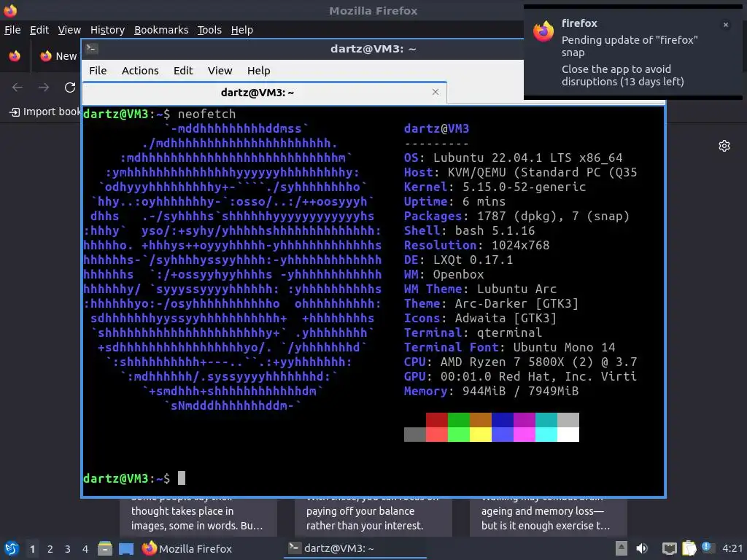Screen dimensions: 747x560
Task: Open the Firefox History menu
Action: tap(107, 30)
